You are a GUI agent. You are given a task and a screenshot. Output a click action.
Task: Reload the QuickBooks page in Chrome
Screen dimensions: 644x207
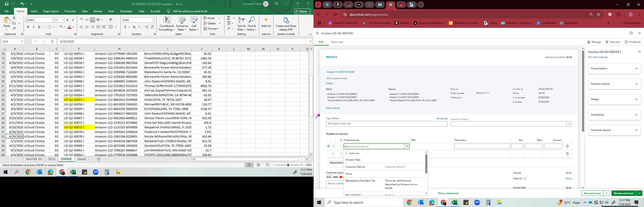335,14
